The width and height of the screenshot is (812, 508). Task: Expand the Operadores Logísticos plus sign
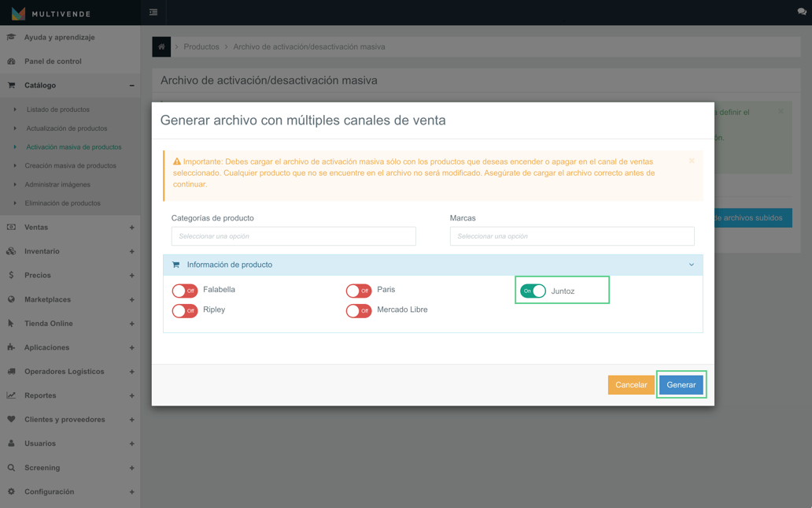click(131, 372)
